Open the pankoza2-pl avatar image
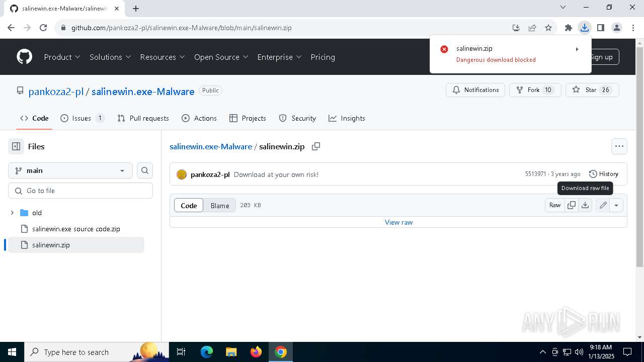Viewport: 644px width, 362px height. click(x=182, y=174)
